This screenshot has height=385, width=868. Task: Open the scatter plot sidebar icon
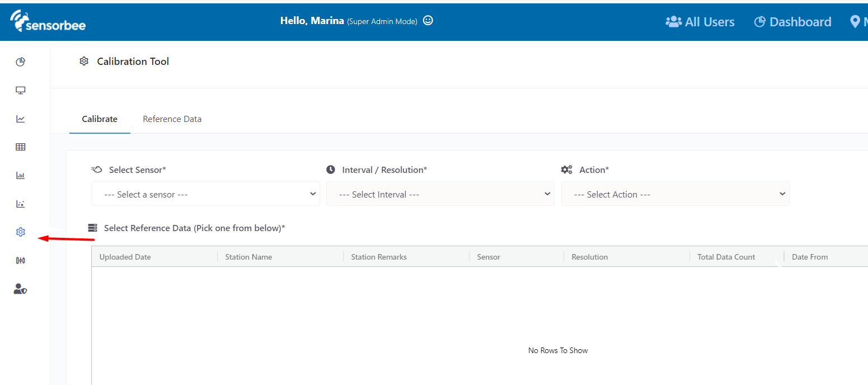click(21, 204)
